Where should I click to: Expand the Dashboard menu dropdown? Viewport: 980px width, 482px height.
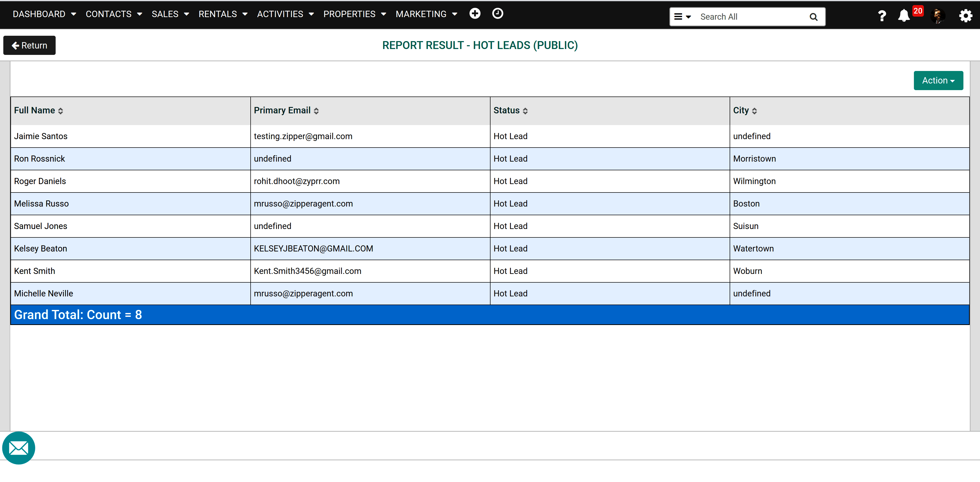pos(44,14)
